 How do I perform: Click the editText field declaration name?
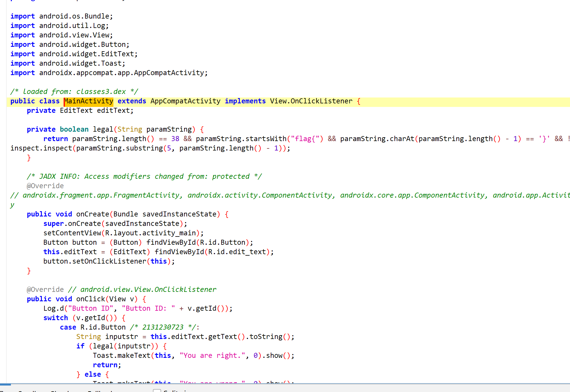coord(113,110)
